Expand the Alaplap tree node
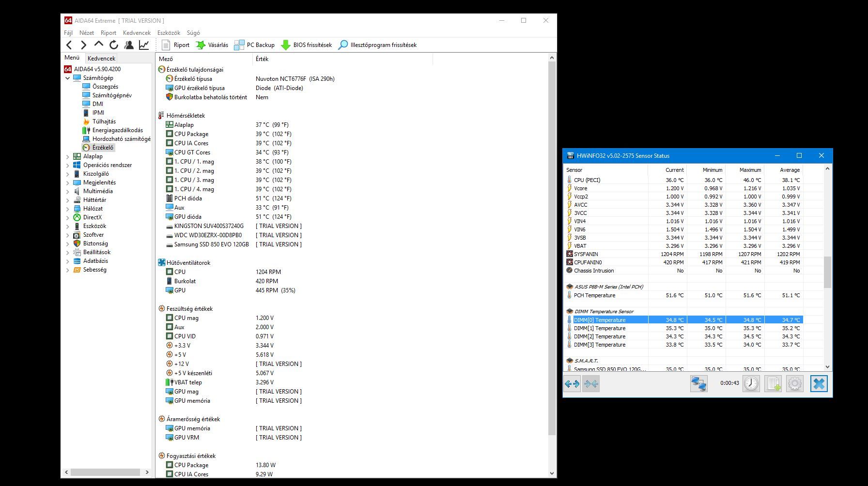868x486 pixels. [67, 156]
